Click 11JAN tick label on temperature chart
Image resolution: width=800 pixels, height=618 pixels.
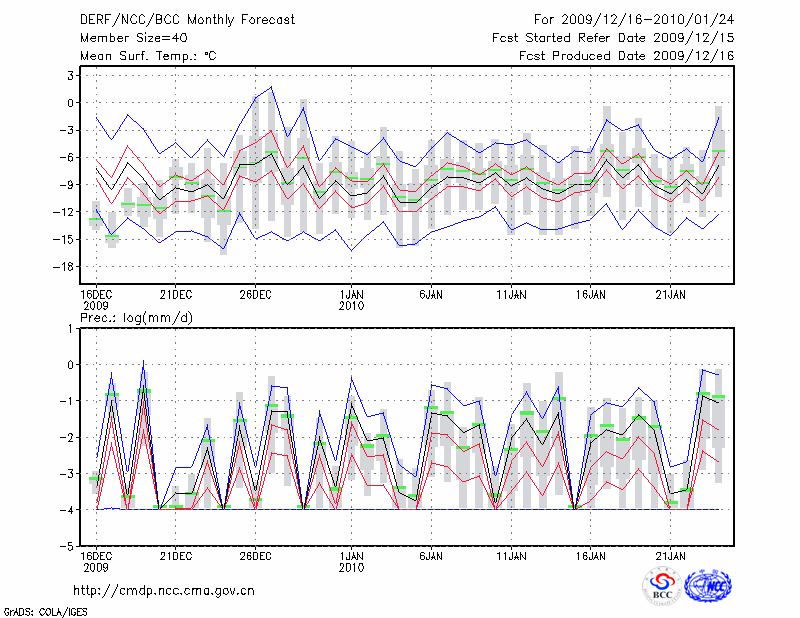pos(511,295)
